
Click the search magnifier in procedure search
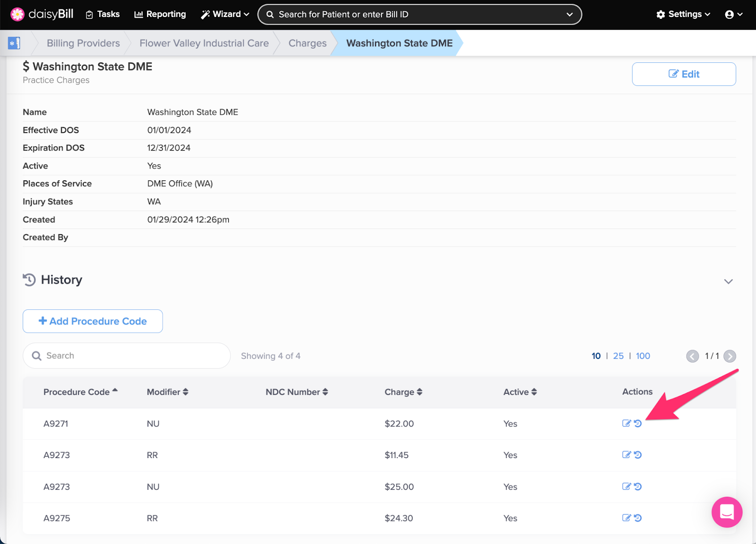pos(36,356)
